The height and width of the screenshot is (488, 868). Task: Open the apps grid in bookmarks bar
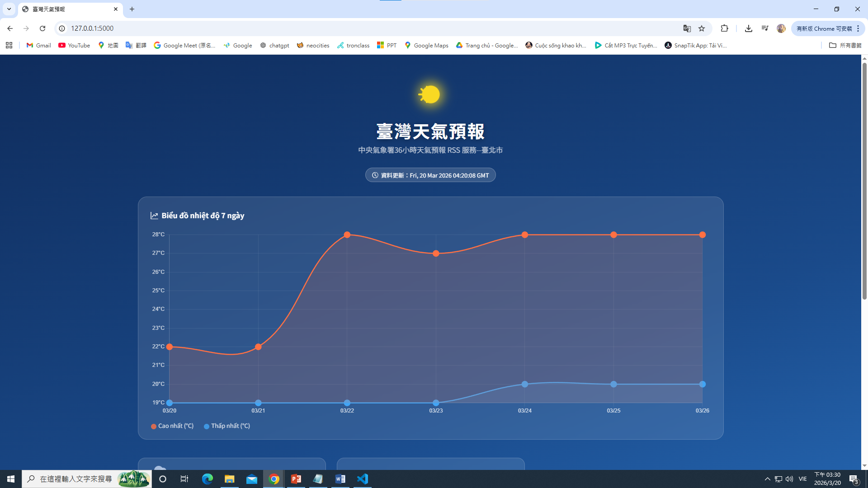click(x=9, y=45)
